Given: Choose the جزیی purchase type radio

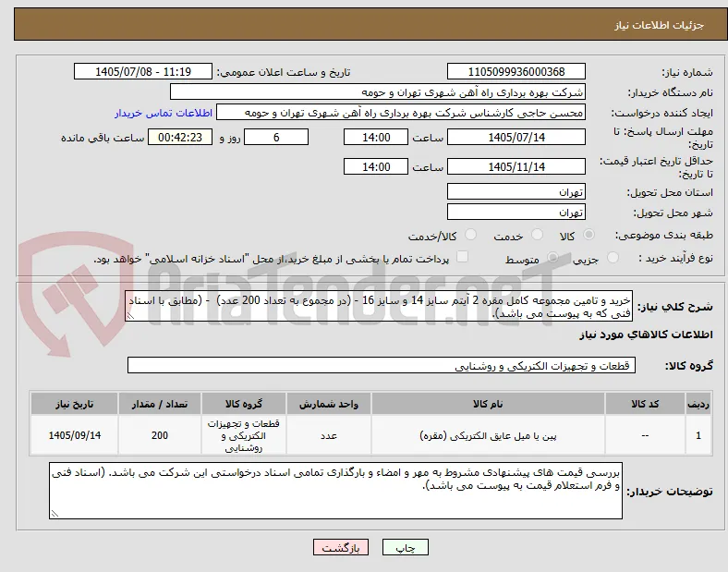Looking at the screenshot, I should point(613,257).
